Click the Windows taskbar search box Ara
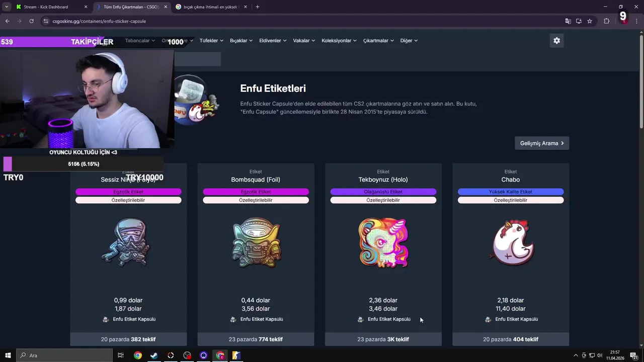This screenshot has width=644, height=362. coord(64,355)
